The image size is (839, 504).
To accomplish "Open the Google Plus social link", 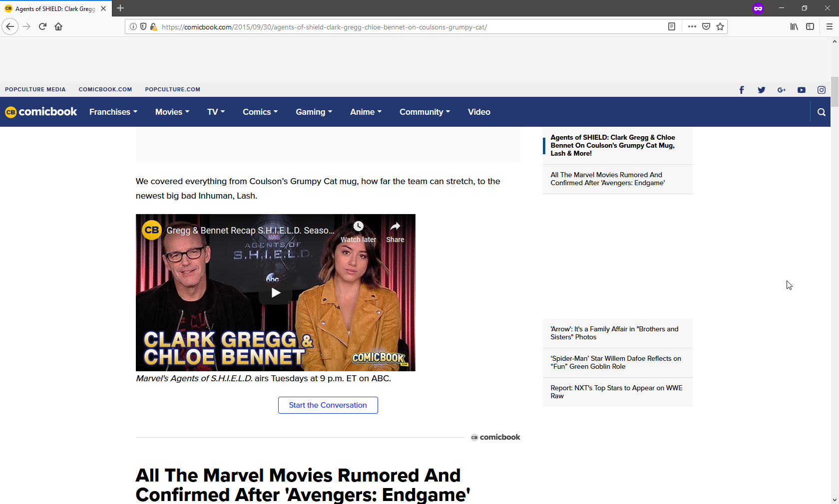I will coord(782,90).
